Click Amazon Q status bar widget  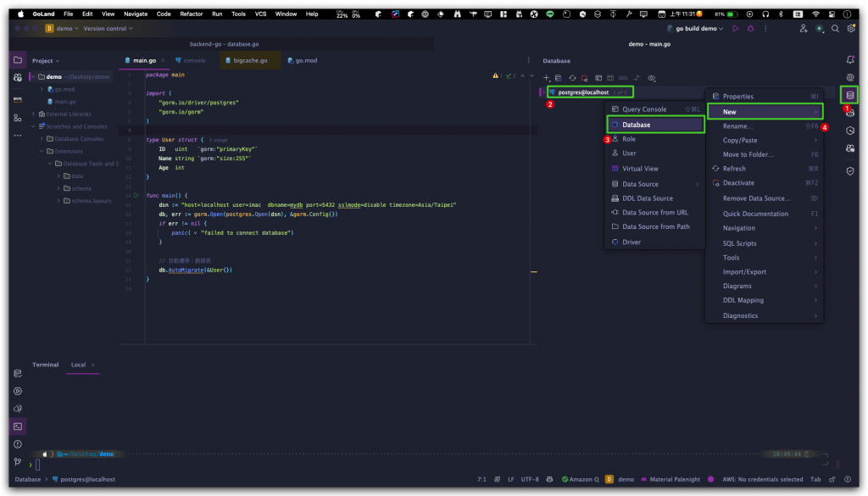pyautogui.click(x=580, y=479)
